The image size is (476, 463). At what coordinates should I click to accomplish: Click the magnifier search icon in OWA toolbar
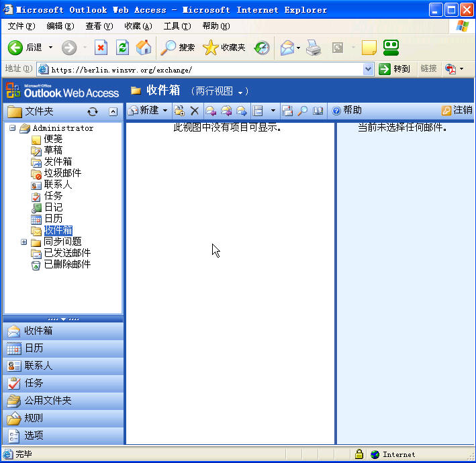coord(303,111)
